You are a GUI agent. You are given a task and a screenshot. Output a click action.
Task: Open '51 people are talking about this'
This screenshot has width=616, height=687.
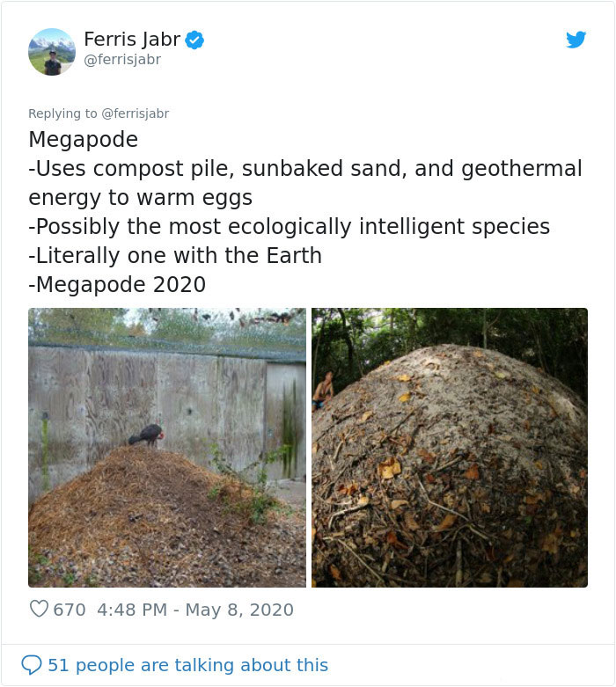pos(188,665)
